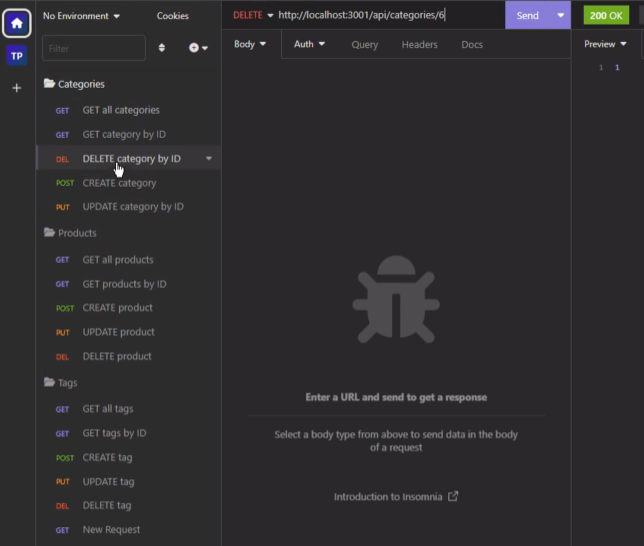The image size is (644, 546).
Task: Select CREATE tag request
Action: [129, 457]
